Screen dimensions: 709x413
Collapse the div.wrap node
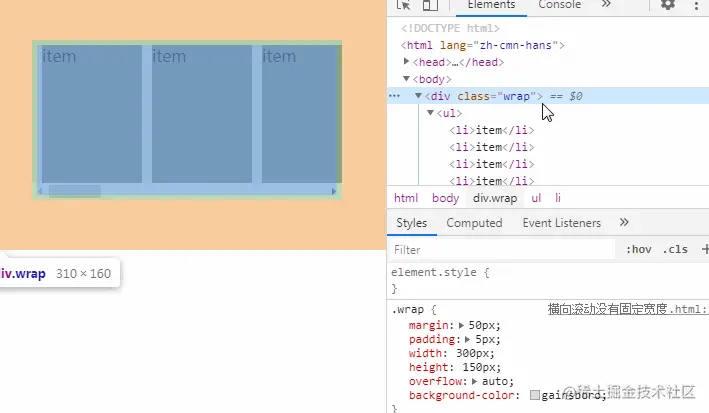coord(418,96)
